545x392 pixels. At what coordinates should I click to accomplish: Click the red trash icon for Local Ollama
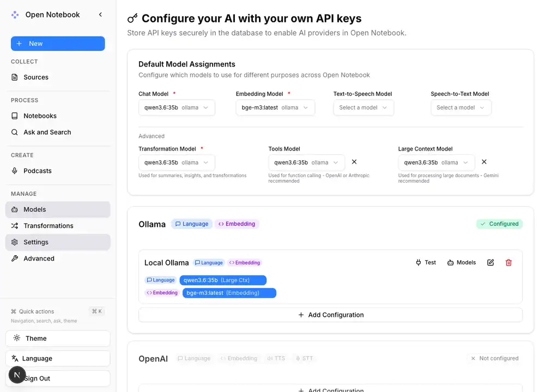pos(508,262)
